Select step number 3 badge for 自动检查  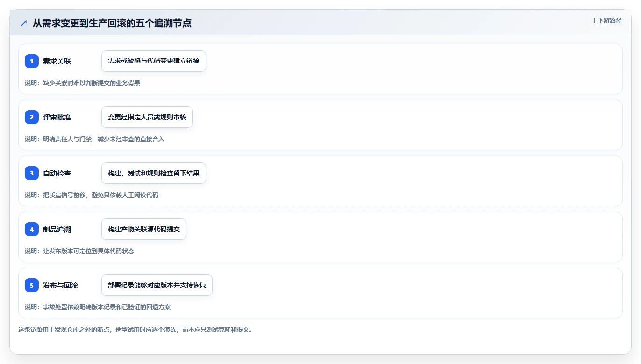click(32, 173)
